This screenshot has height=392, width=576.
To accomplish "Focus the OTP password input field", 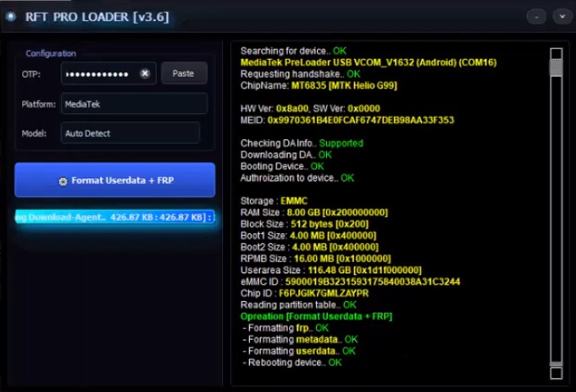I will point(109,74).
